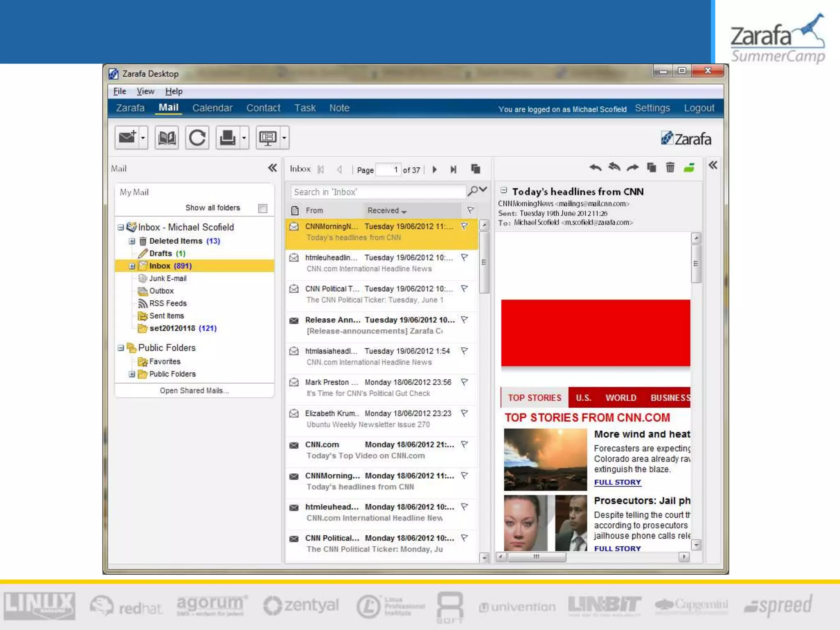The image size is (840, 630).
Task: Open the print dropdown arrow
Action: click(x=244, y=138)
